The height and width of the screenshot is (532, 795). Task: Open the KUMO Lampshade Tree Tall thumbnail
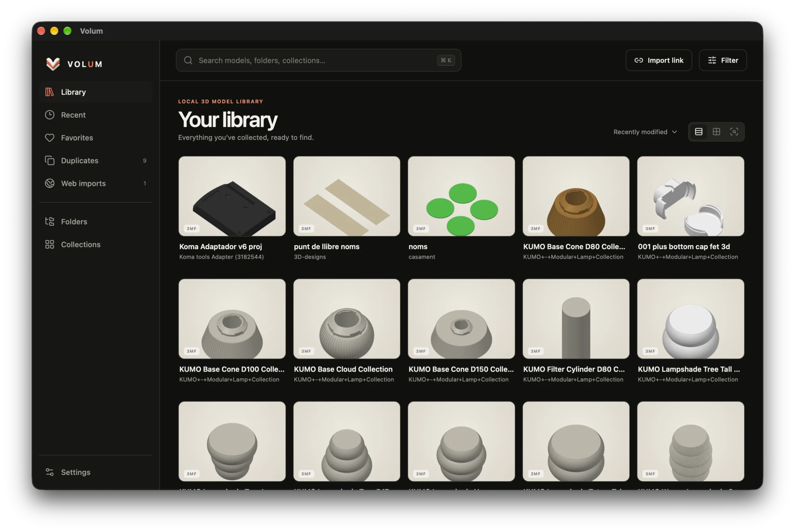690,319
